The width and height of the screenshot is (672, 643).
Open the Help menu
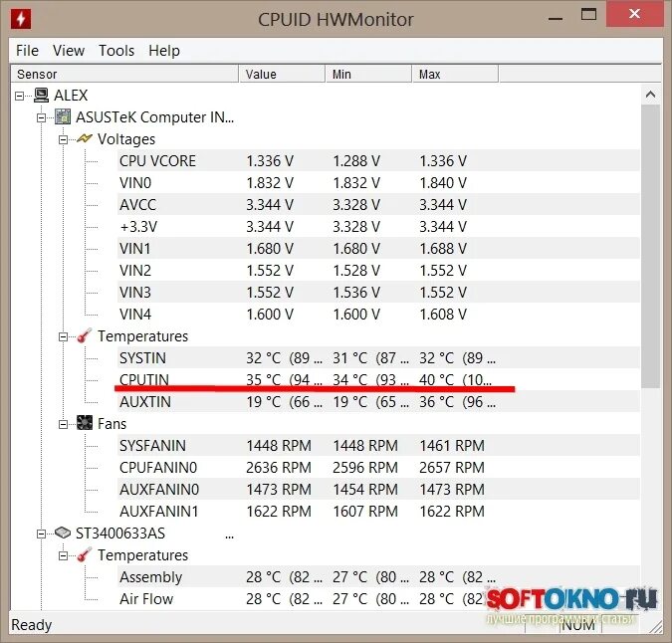164,50
